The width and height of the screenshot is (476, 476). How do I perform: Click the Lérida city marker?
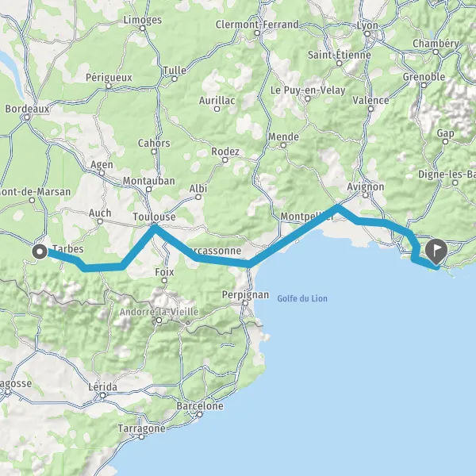tap(103, 395)
